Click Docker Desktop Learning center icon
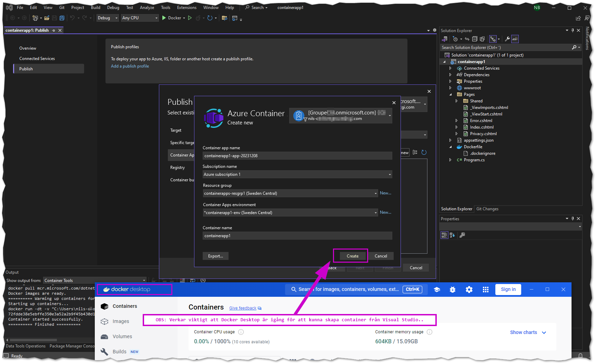Image resolution: width=596 pixels, height=364 pixels. click(x=437, y=290)
